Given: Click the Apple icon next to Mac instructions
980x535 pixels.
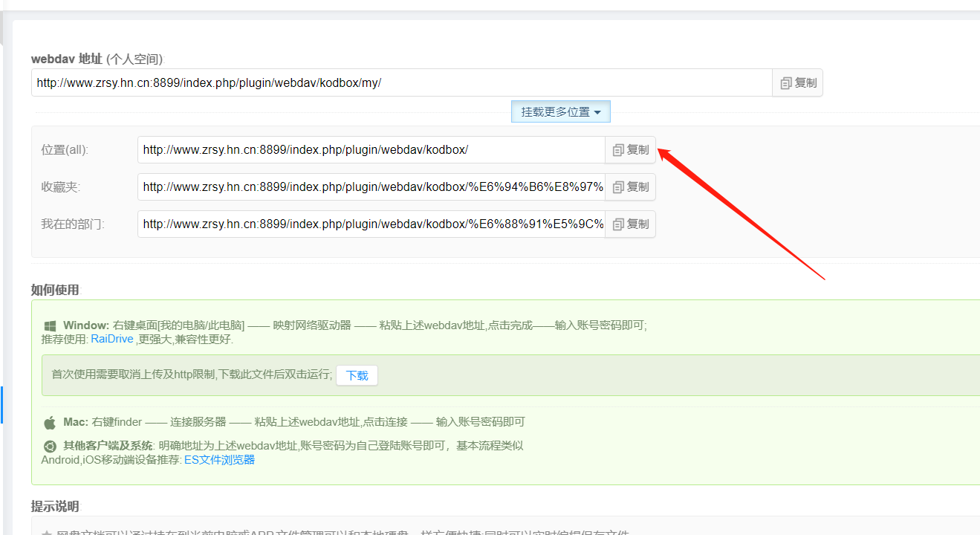Looking at the screenshot, I should pos(49,421).
